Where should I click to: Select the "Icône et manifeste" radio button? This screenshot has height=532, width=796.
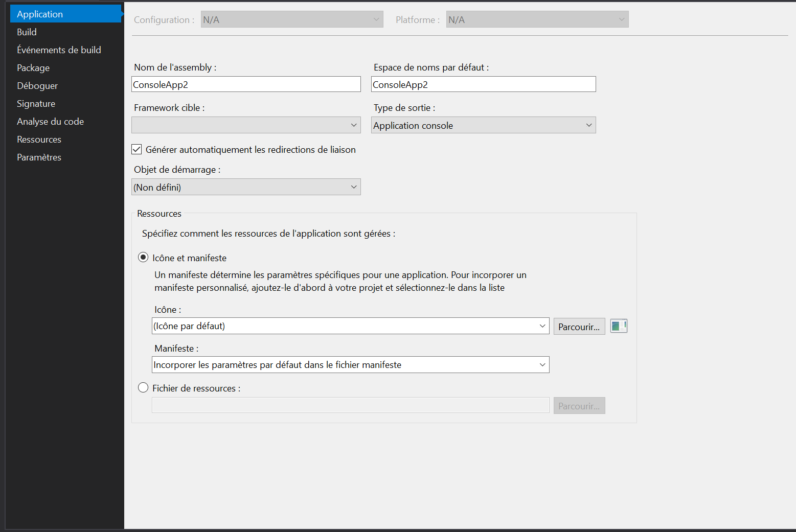click(143, 258)
